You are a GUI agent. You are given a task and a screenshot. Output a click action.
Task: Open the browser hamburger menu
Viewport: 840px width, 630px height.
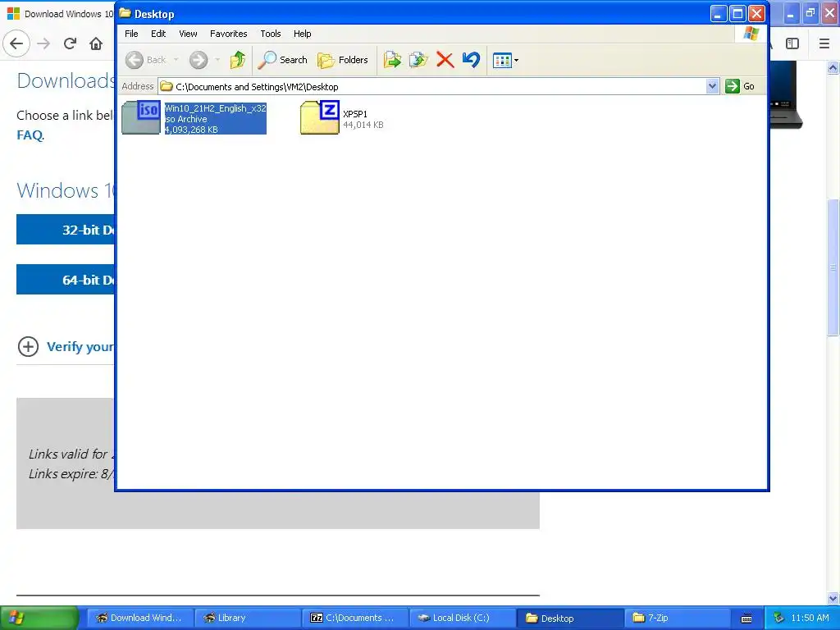(824, 43)
